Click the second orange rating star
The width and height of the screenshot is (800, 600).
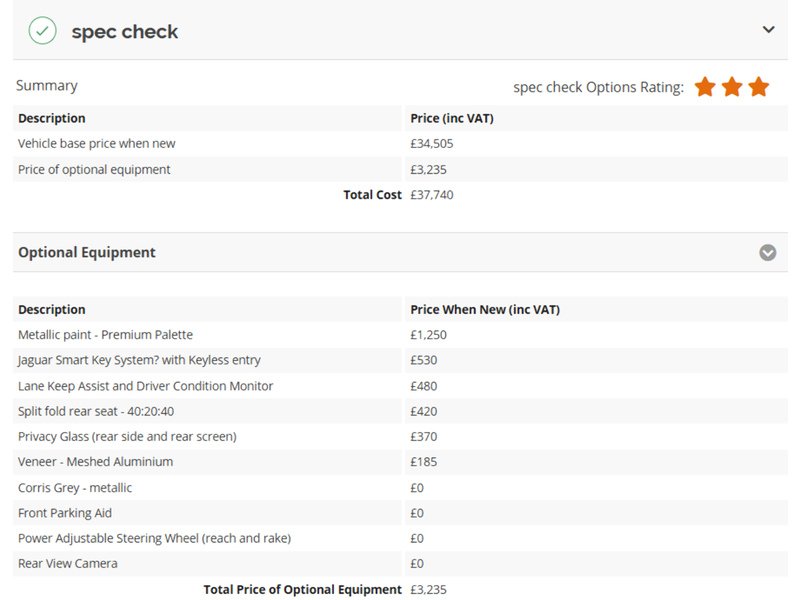pos(732,87)
